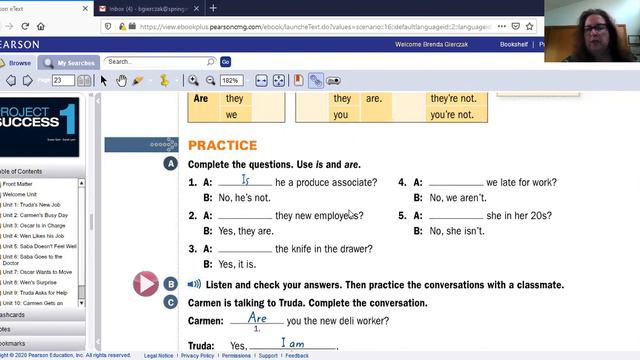The width and height of the screenshot is (640, 360).
Task: Select the pushpin note tool
Action: coord(164,80)
